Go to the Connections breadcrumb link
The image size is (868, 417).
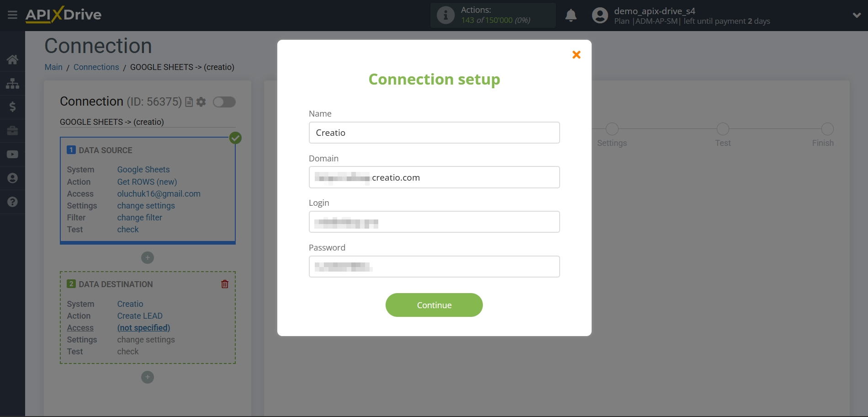point(96,67)
